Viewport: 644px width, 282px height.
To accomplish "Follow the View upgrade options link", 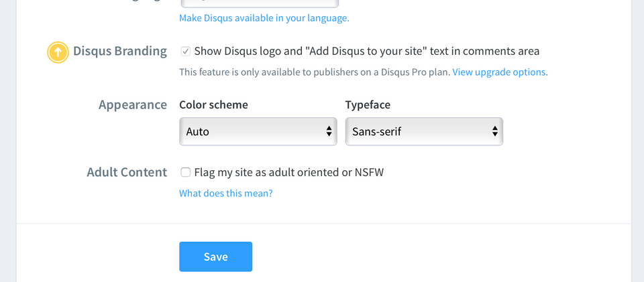I will pos(499,72).
